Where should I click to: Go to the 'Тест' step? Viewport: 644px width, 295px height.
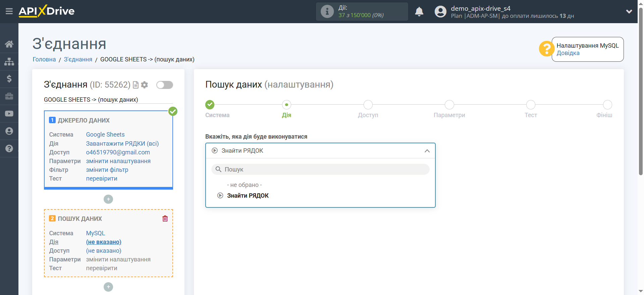pyautogui.click(x=531, y=105)
